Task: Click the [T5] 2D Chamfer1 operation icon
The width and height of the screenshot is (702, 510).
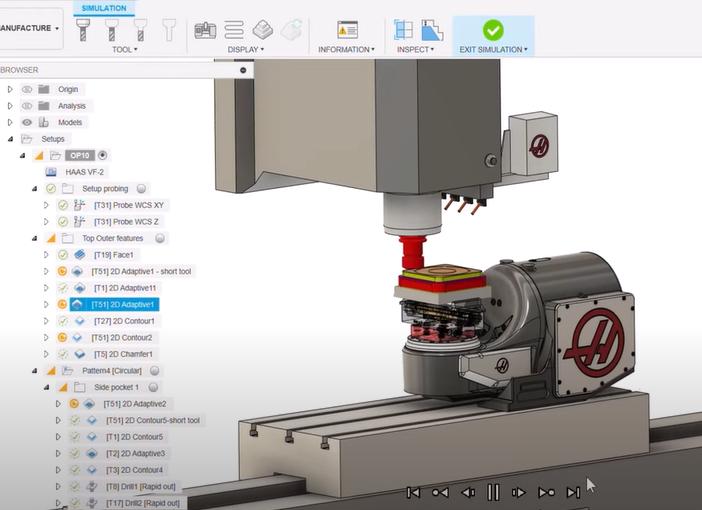Action: 79,354
